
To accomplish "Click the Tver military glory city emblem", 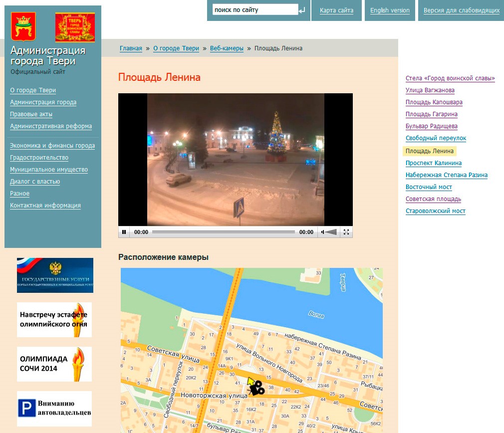I will click(74, 27).
